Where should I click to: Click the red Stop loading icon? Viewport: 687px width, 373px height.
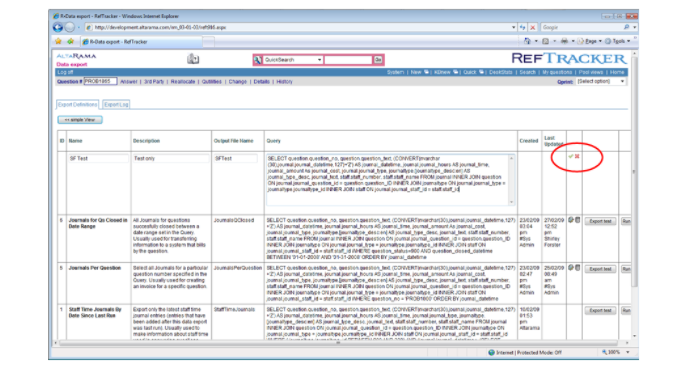533,27
